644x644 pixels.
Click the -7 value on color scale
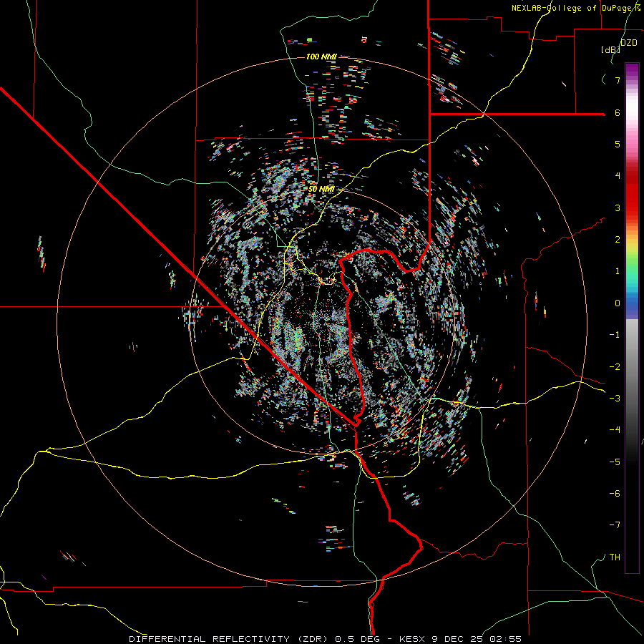(615, 525)
